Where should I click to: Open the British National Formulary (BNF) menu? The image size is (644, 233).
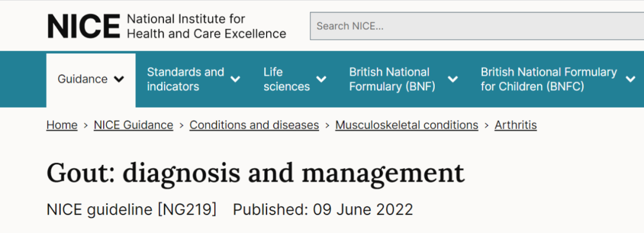(403, 79)
